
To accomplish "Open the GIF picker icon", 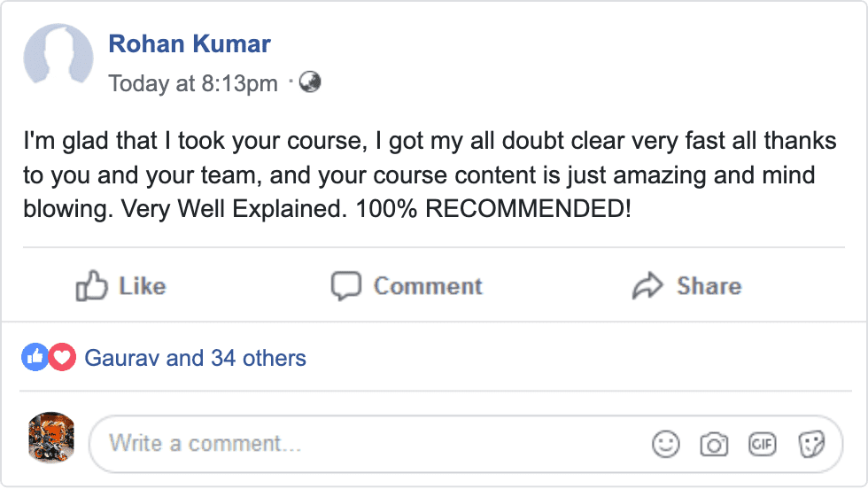I will click(762, 443).
